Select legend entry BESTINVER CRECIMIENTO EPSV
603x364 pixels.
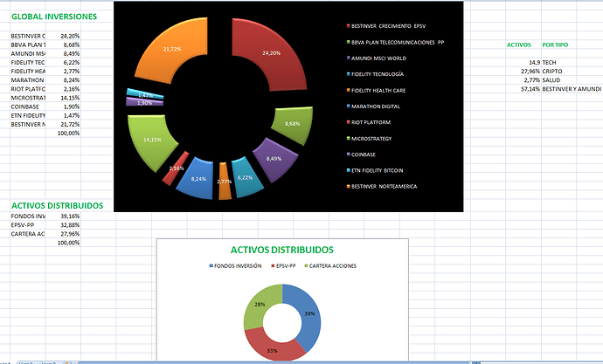[386, 26]
